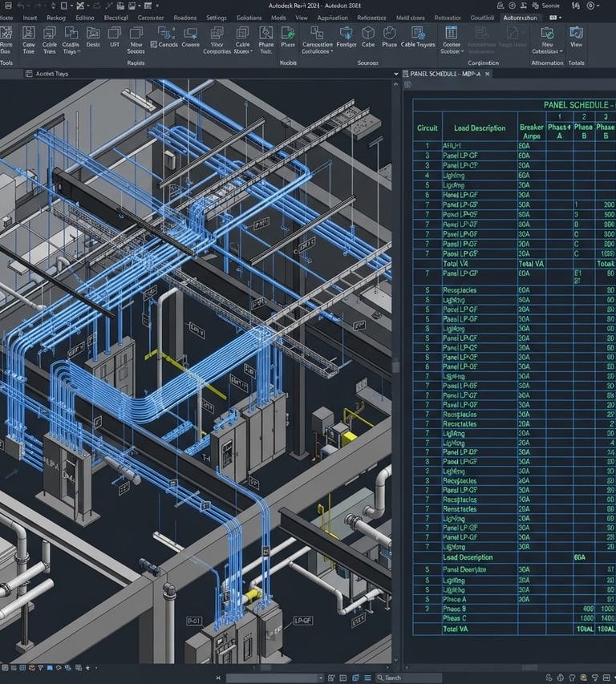
Task: Click the Load Description column header
Action: click(x=480, y=127)
